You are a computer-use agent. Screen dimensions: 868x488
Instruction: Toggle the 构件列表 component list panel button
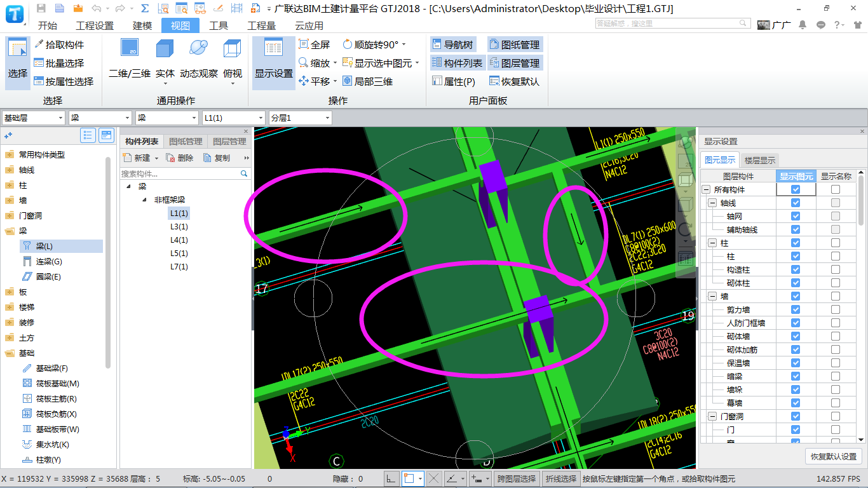pyautogui.click(x=458, y=63)
